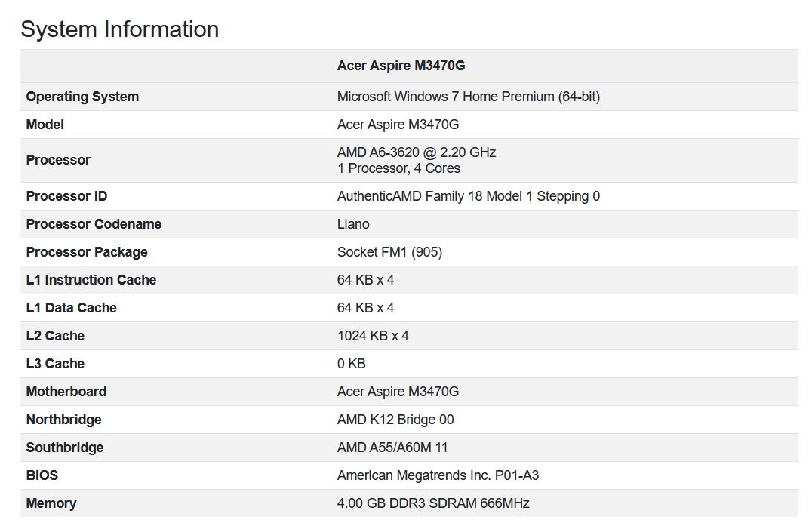The width and height of the screenshot is (812, 526).
Task: Click the AuthenticAMD Family 18 value
Action: tap(468, 196)
